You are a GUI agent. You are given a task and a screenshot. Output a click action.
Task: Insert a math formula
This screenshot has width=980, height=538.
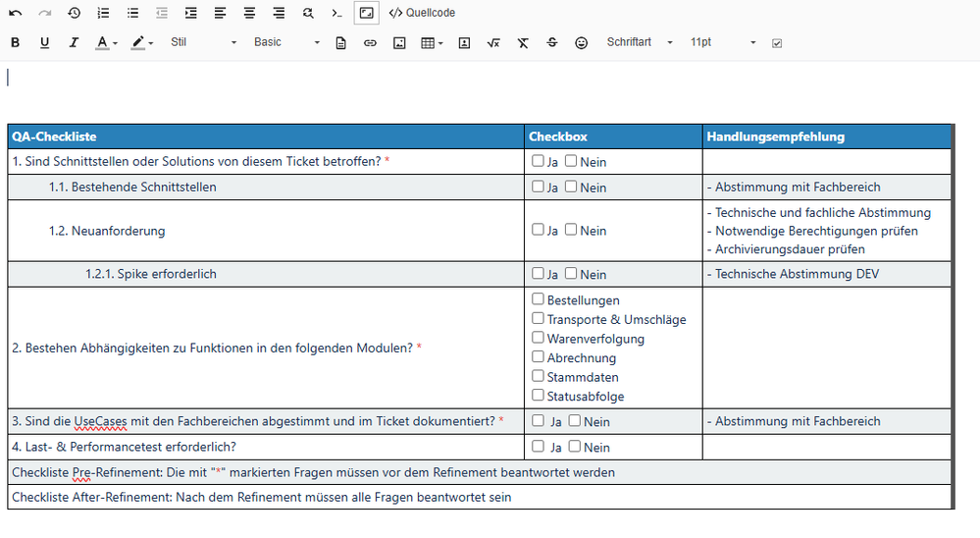[x=493, y=42]
